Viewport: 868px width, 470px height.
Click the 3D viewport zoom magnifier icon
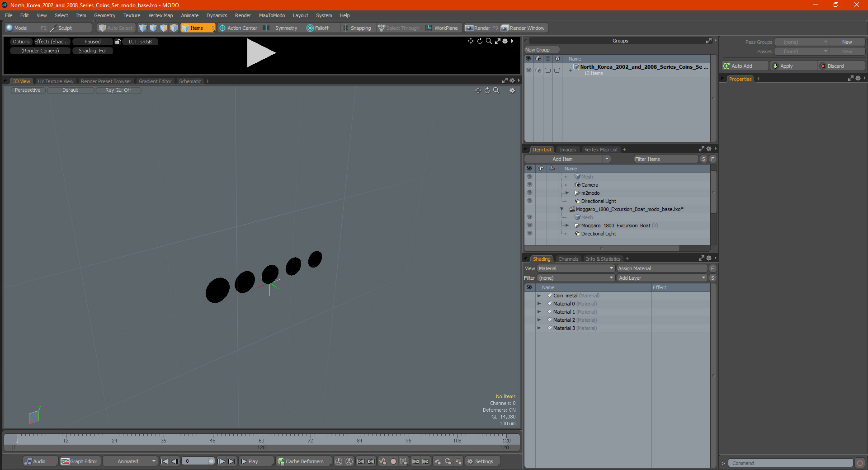tap(496, 90)
